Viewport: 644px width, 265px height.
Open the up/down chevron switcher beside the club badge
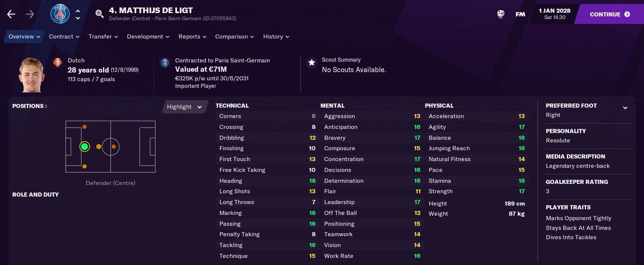click(78, 14)
